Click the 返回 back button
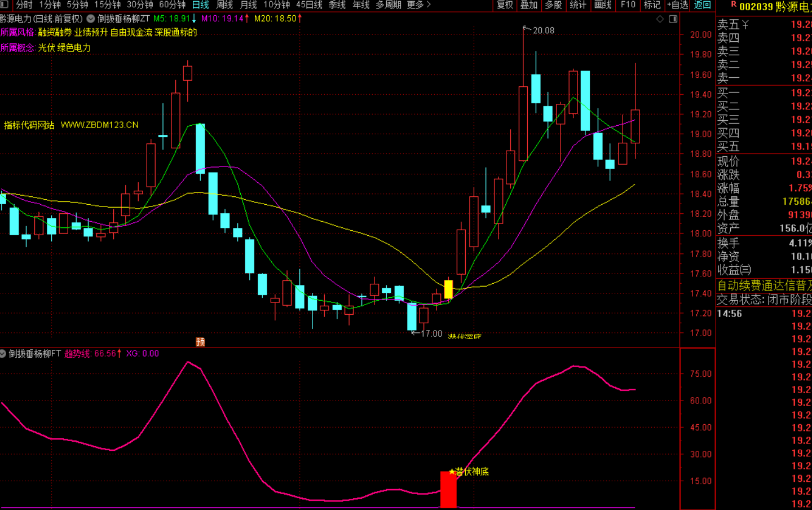Viewport: 812px width, 510px height. pyautogui.click(x=702, y=5)
